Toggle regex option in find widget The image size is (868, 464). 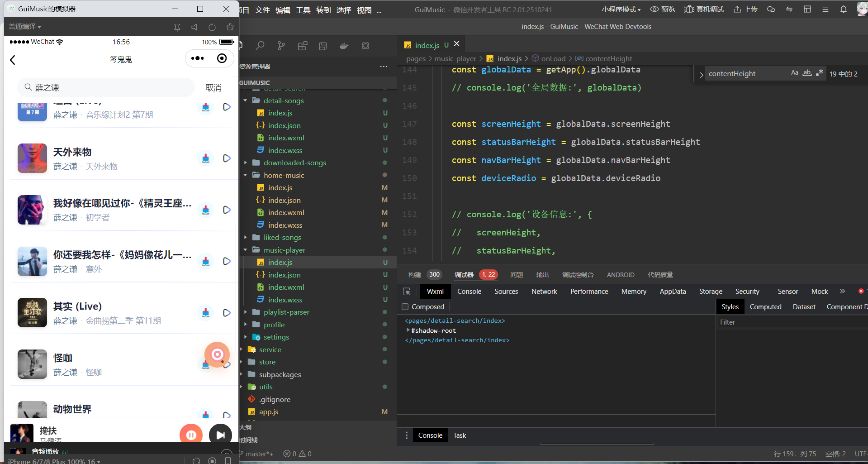coord(819,73)
